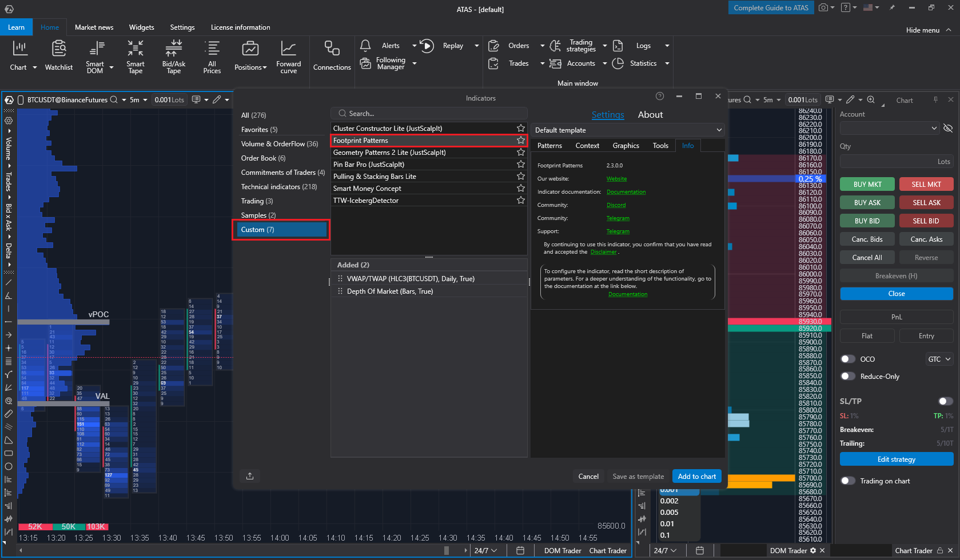Image resolution: width=960 pixels, height=560 pixels.
Task: Open the Market news menu
Action: click(x=94, y=27)
